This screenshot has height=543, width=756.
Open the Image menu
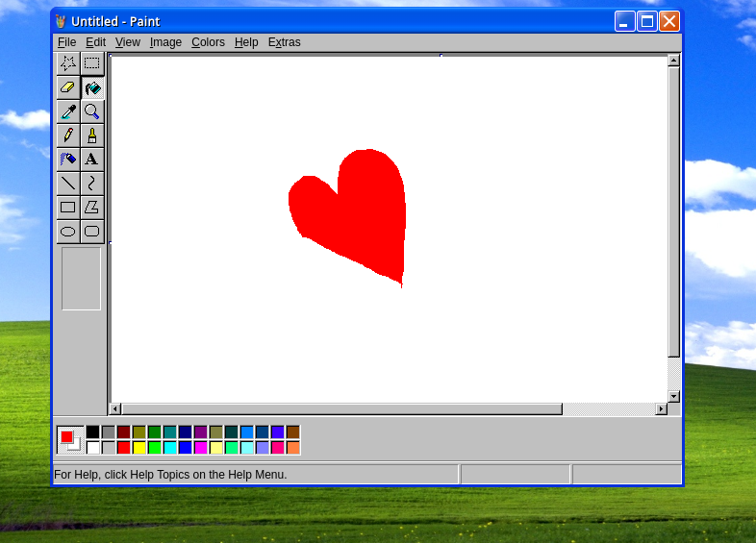[x=165, y=42]
